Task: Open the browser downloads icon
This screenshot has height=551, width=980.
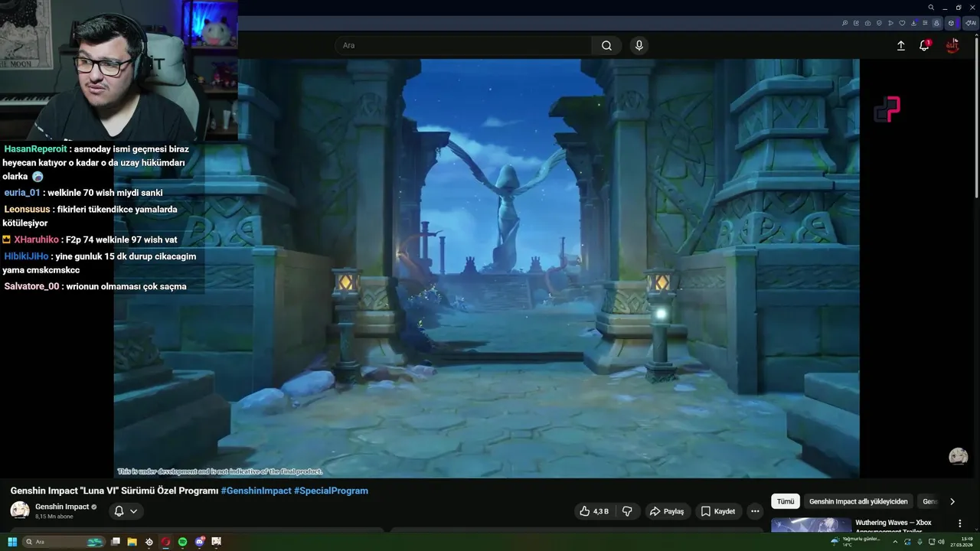Action: click(913, 23)
